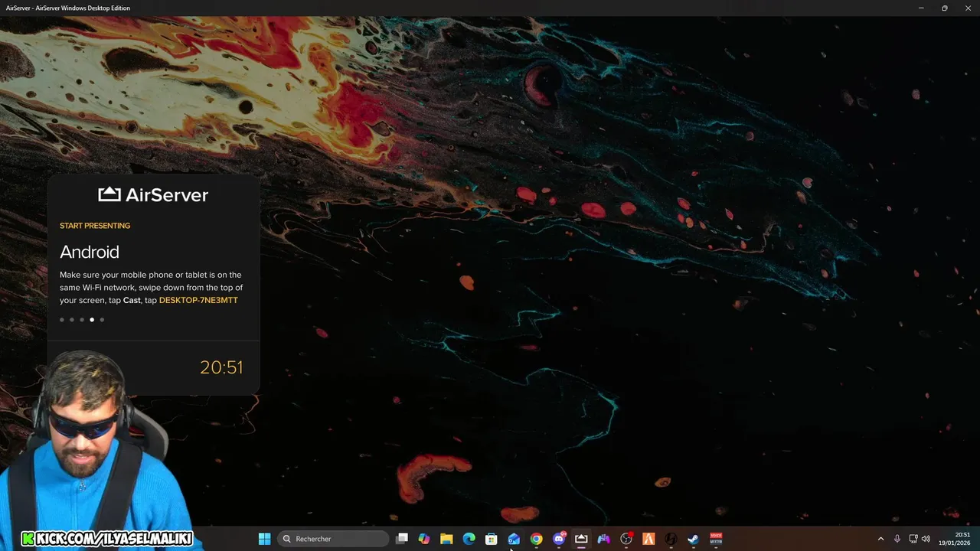Select the first AirServer slide indicator dot
Viewport: 980px width, 551px height.
click(62, 320)
